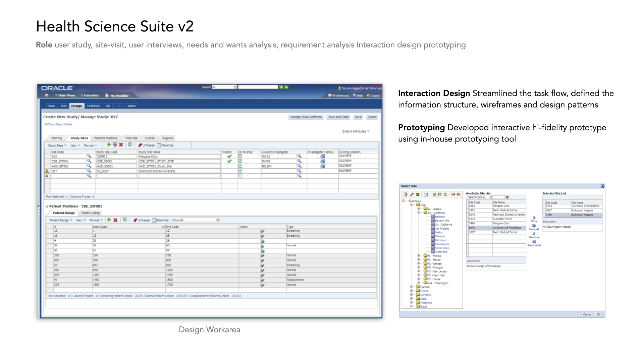Click Remove All double-arrow icon
The width and height of the screenshot is (644, 362).
coord(534,242)
